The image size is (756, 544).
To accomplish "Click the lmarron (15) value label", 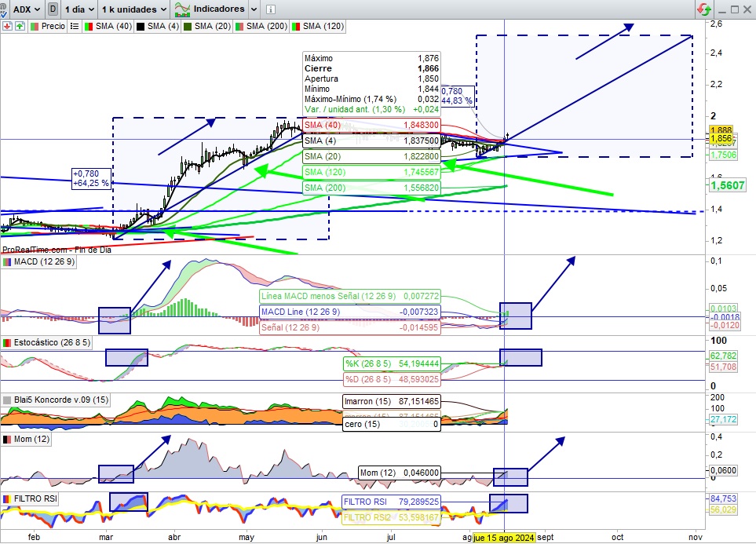I will click(392, 401).
